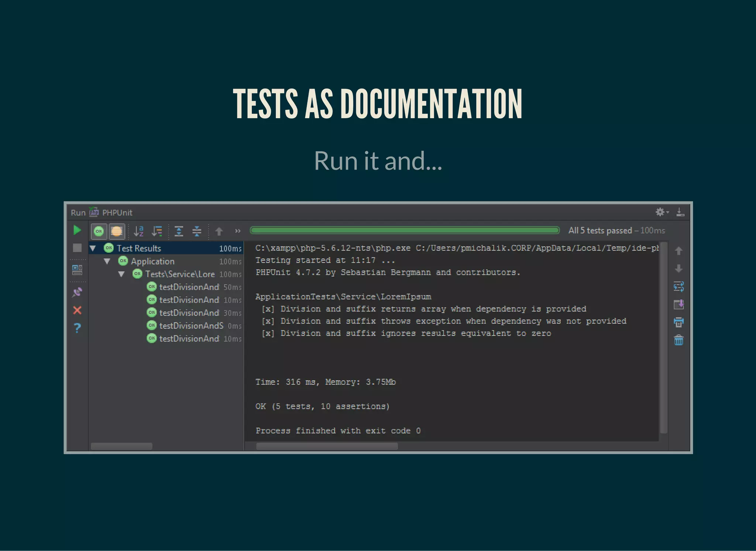Collapse all test nodes icon
Screen dimensions: 756x551
click(197, 231)
